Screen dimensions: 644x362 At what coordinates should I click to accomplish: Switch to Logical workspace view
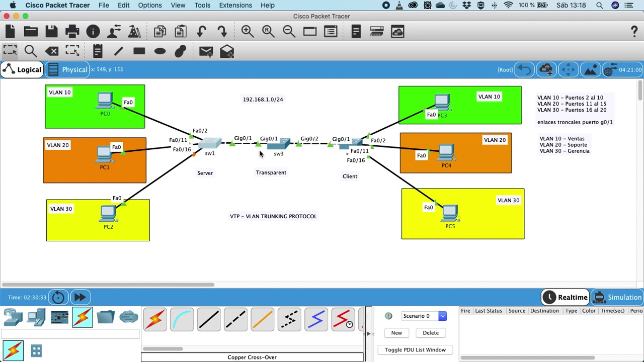(22, 69)
